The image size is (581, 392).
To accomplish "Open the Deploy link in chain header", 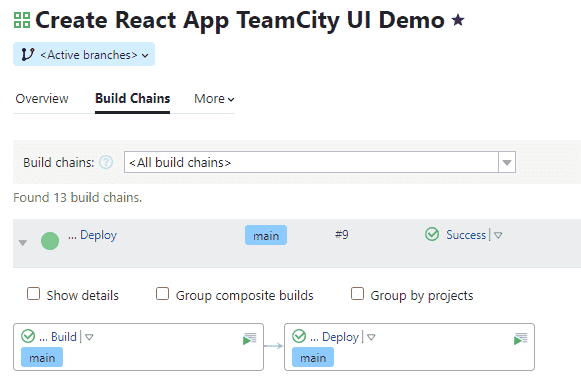I will click(x=93, y=235).
